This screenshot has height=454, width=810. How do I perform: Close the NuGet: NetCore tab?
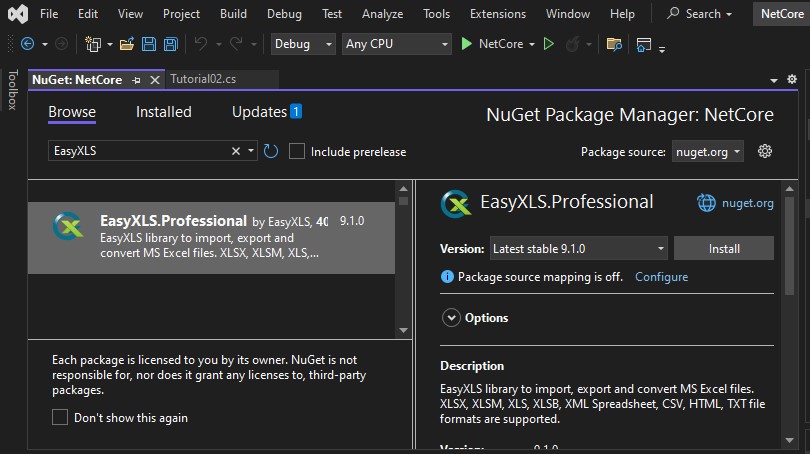point(154,80)
